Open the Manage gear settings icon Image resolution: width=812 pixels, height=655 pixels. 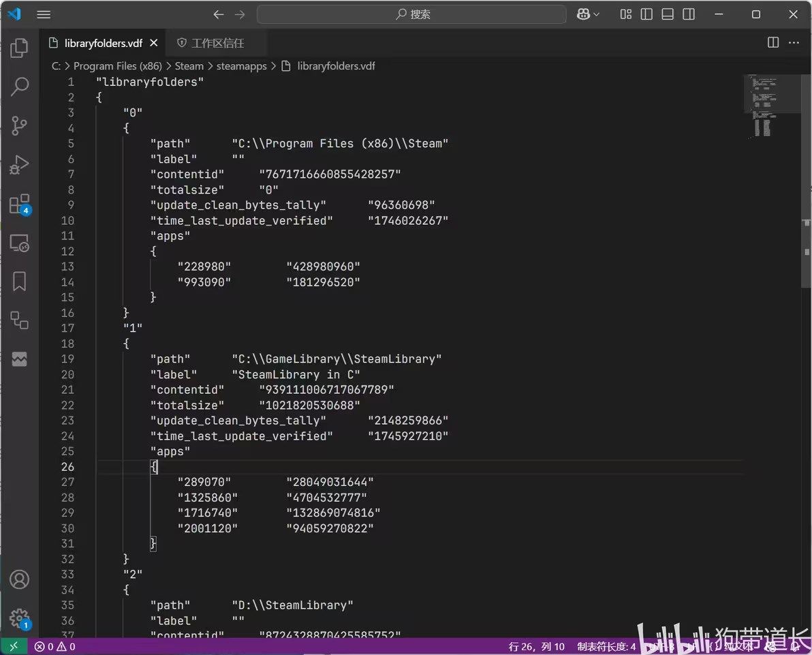(20, 618)
